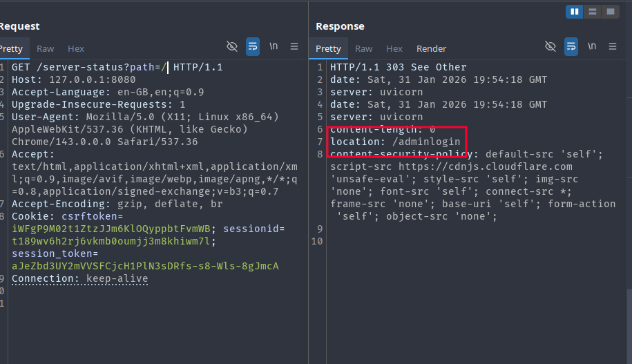Screen dimensions: 632x364
Task: Click the location: /adminlogin header line
Action: [395, 142]
